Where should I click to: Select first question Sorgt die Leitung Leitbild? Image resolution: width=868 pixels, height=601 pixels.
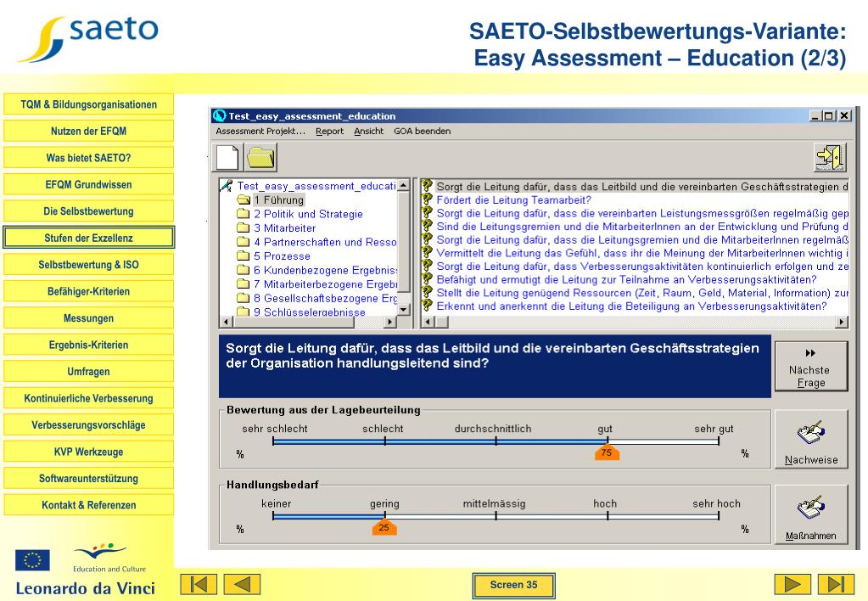tap(642, 186)
